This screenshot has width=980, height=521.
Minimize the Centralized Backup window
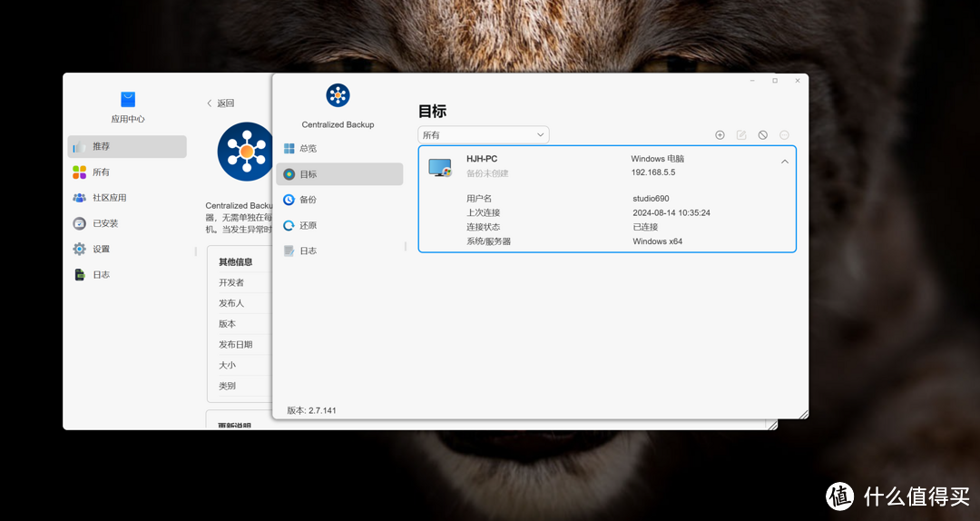[752, 81]
